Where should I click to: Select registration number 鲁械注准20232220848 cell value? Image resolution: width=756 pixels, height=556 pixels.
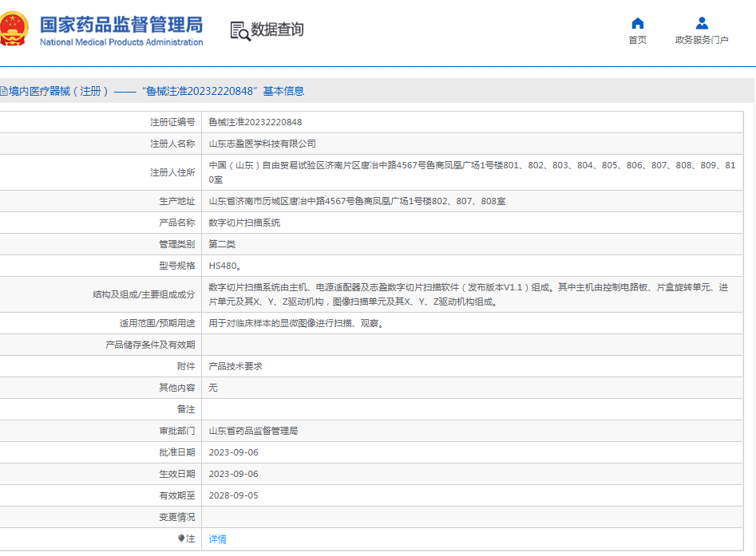pos(255,122)
